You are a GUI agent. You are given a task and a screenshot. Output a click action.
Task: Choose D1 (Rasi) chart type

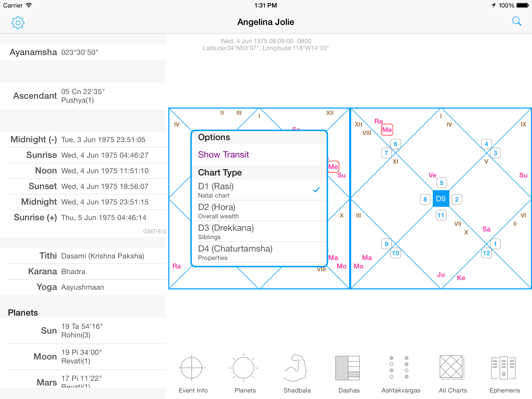(259, 190)
